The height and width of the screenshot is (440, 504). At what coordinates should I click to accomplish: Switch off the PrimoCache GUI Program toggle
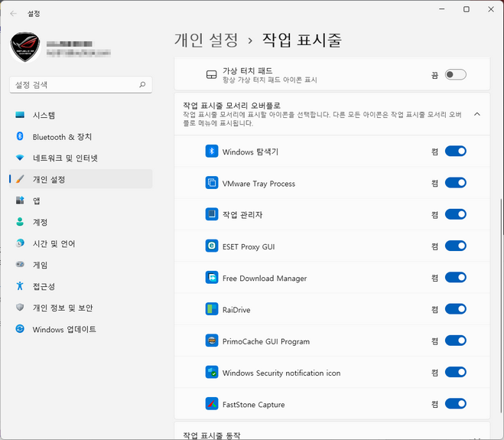(x=456, y=341)
